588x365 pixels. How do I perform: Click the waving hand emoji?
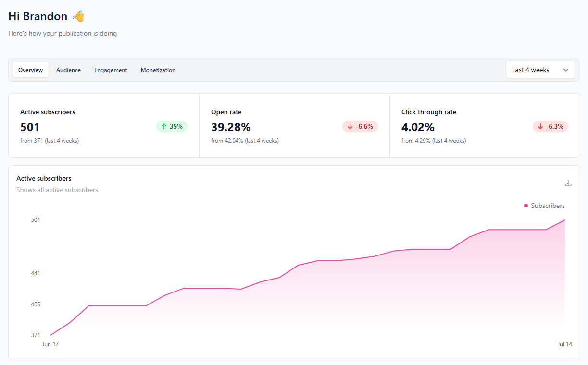pos(78,16)
